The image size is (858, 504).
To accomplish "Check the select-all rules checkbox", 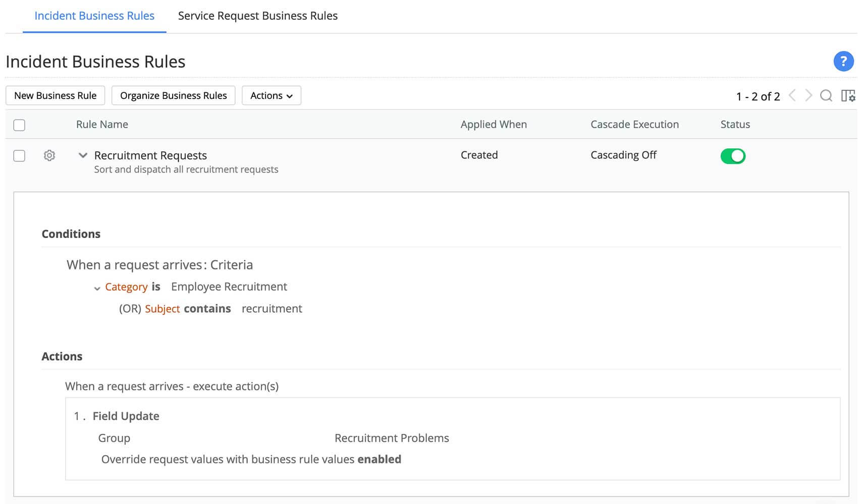I will point(19,125).
